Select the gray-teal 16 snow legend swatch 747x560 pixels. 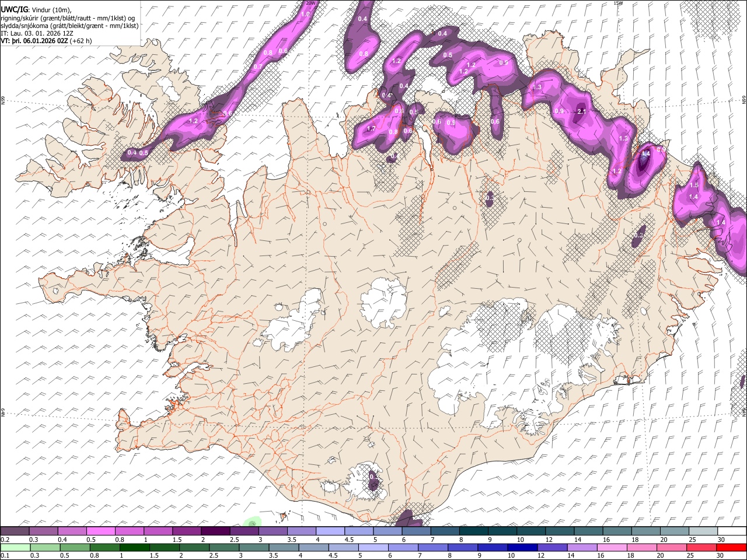[x=617, y=531]
